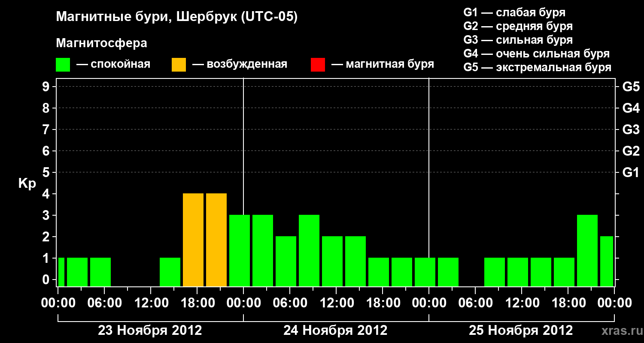
Task: Click 06:00 time label under 25 November
Action: (x=475, y=303)
